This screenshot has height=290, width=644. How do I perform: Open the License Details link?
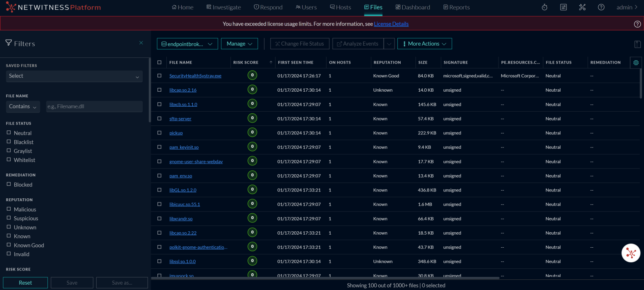tap(391, 24)
